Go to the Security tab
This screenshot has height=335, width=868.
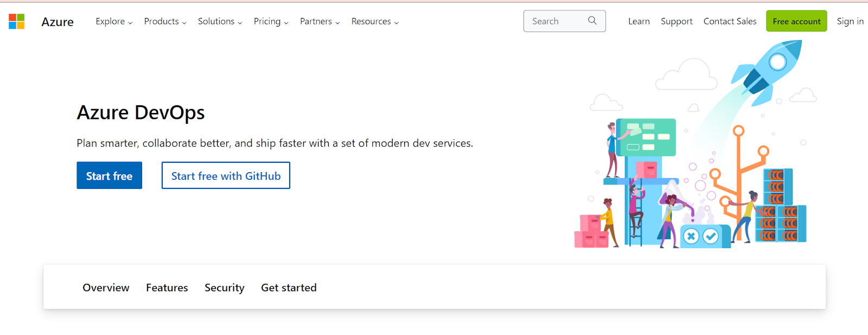point(225,288)
